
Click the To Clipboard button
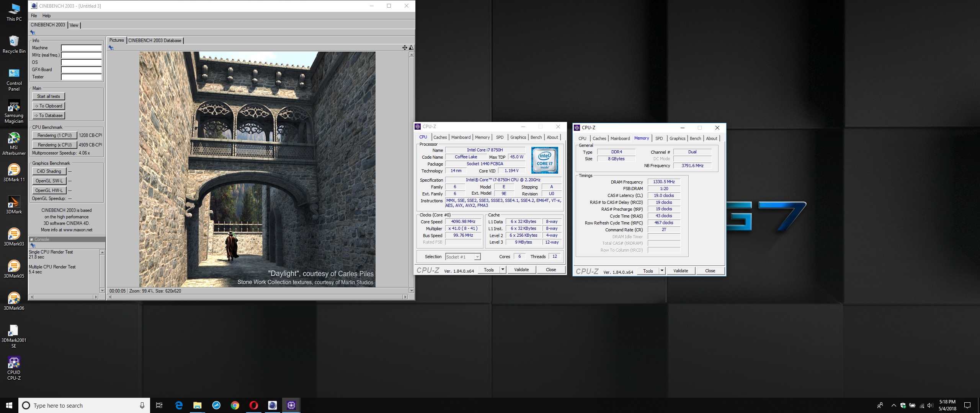pos(49,106)
